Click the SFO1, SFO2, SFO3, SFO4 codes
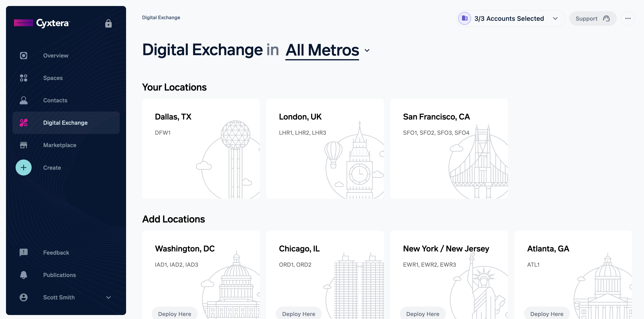 pos(436,133)
